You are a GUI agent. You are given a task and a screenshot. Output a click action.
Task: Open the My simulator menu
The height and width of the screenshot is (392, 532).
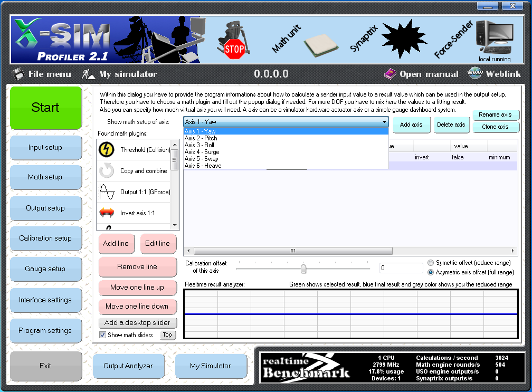pos(128,74)
